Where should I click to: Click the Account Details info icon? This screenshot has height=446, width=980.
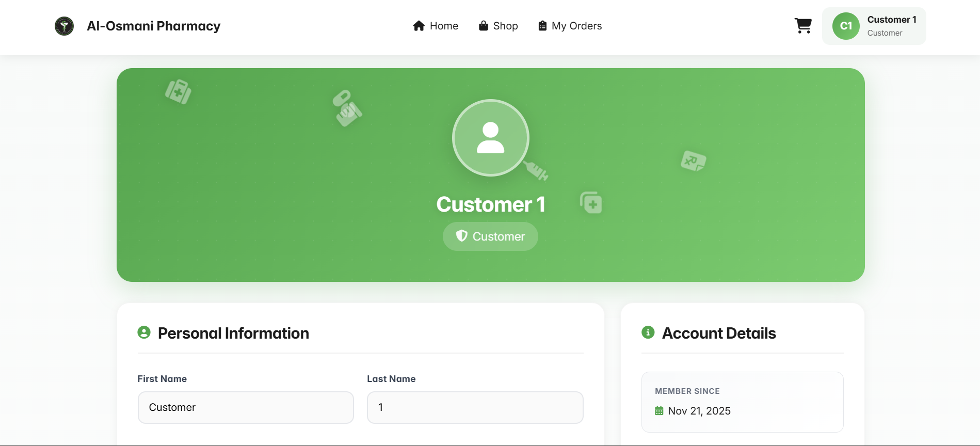click(x=648, y=332)
